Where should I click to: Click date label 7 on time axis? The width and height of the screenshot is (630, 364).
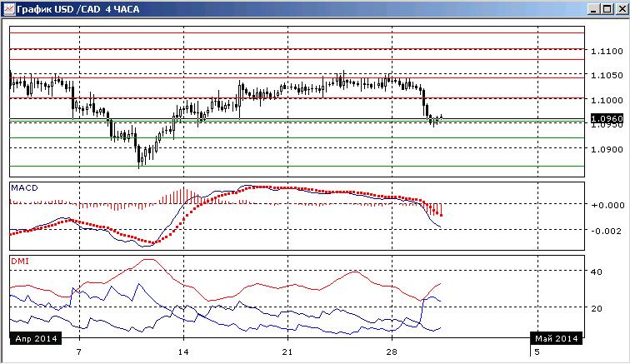[79, 352]
